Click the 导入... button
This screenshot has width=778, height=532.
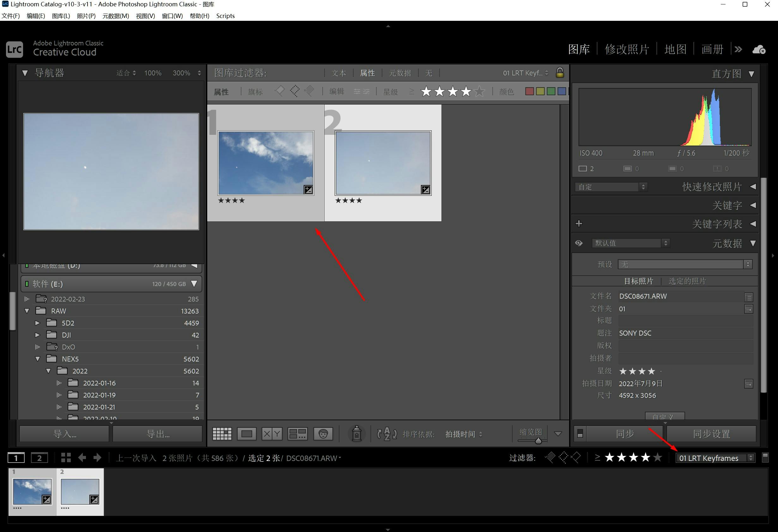pyautogui.click(x=64, y=434)
